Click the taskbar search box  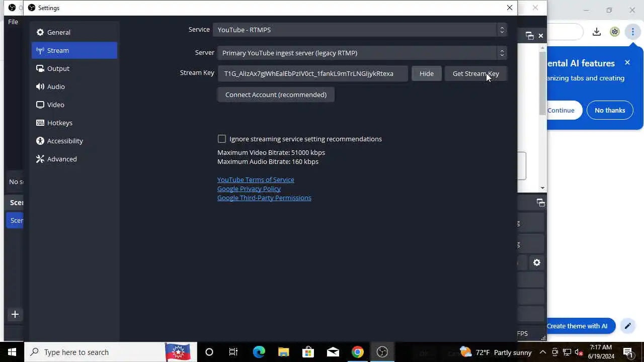[111, 352]
